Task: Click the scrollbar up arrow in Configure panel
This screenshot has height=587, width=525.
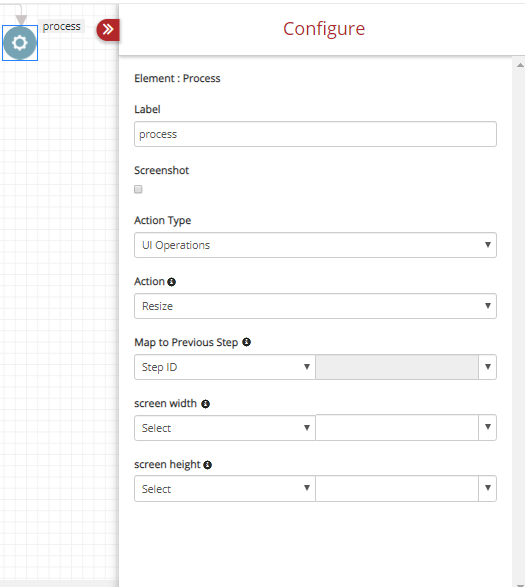Action: coord(520,65)
